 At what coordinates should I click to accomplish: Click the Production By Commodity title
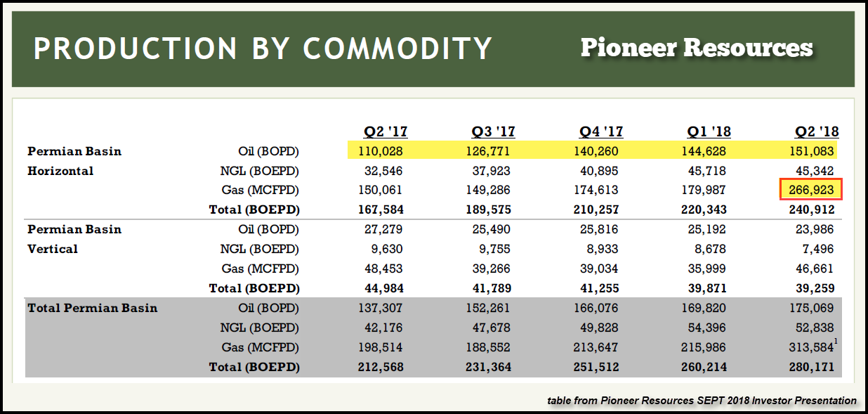point(263,48)
